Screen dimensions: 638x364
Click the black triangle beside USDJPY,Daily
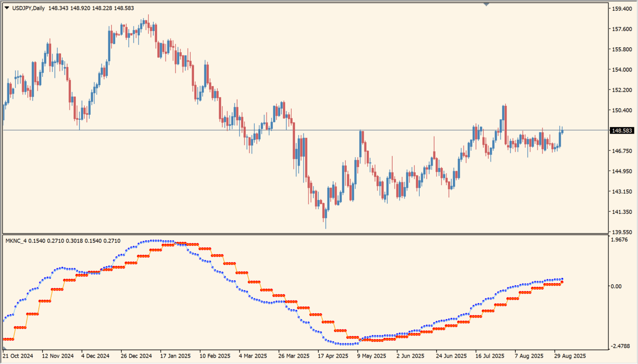click(6, 8)
